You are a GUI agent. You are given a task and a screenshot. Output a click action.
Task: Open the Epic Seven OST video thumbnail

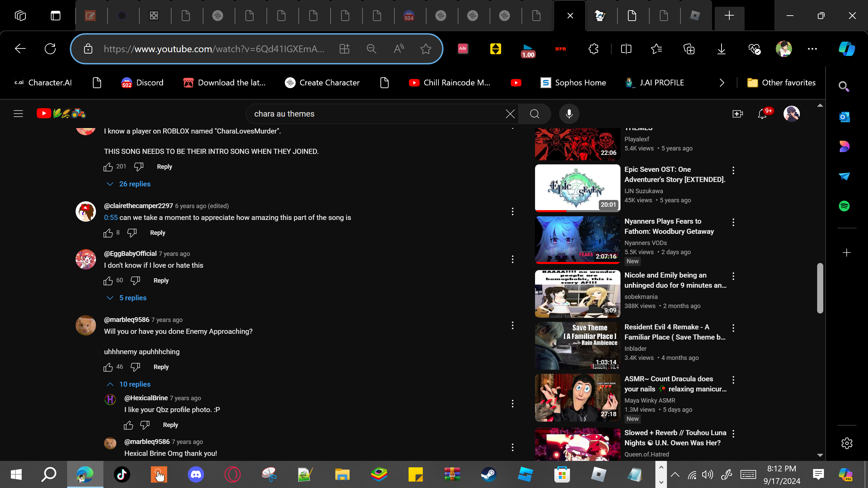[577, 188]
